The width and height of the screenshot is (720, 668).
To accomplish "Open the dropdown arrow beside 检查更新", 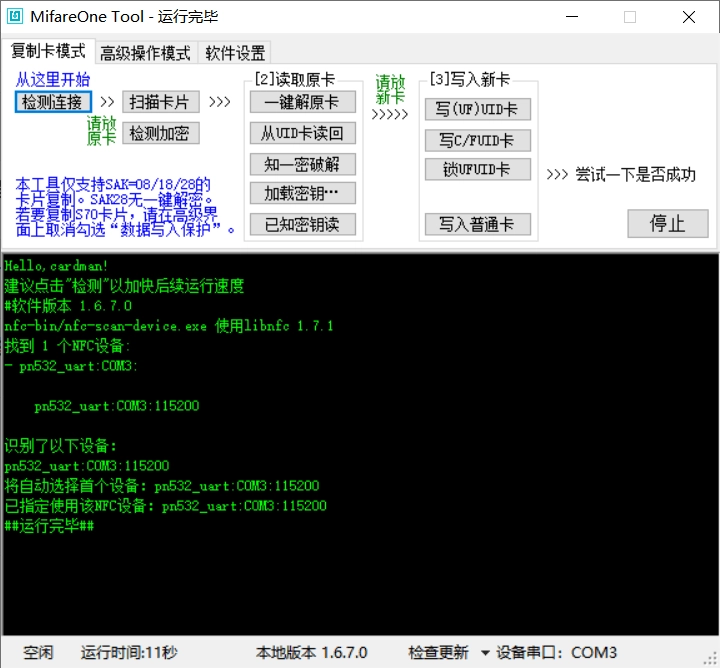I will click(x=485, y=653).
